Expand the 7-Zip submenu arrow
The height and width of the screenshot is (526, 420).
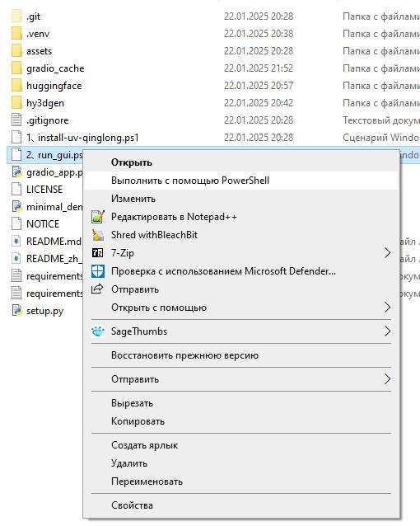click(x=388, y=253)
